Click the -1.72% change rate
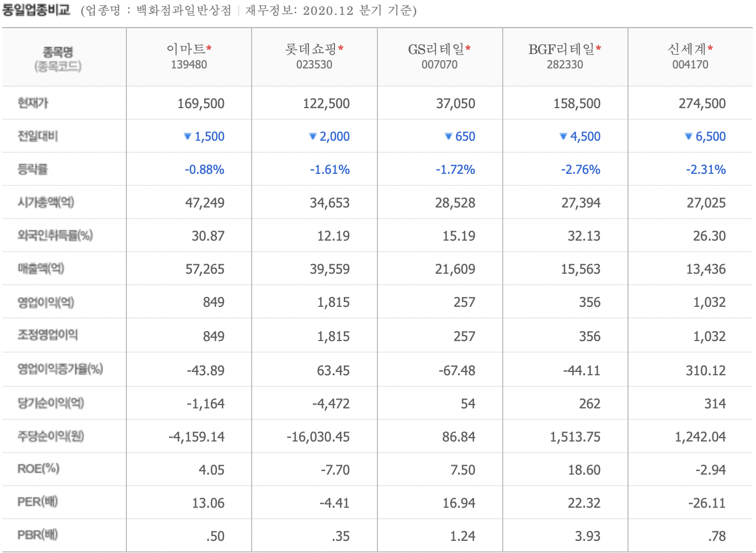 point(455,170)
